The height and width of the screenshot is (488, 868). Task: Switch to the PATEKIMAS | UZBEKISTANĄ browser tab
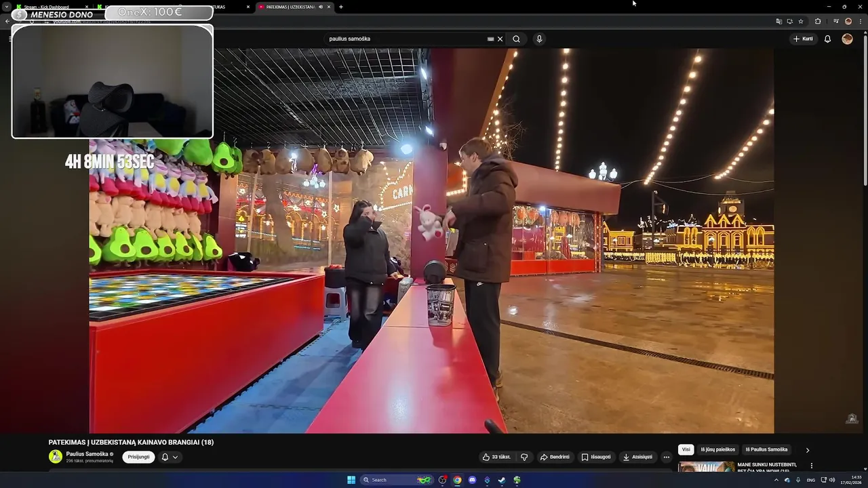(x=294, y=7)
